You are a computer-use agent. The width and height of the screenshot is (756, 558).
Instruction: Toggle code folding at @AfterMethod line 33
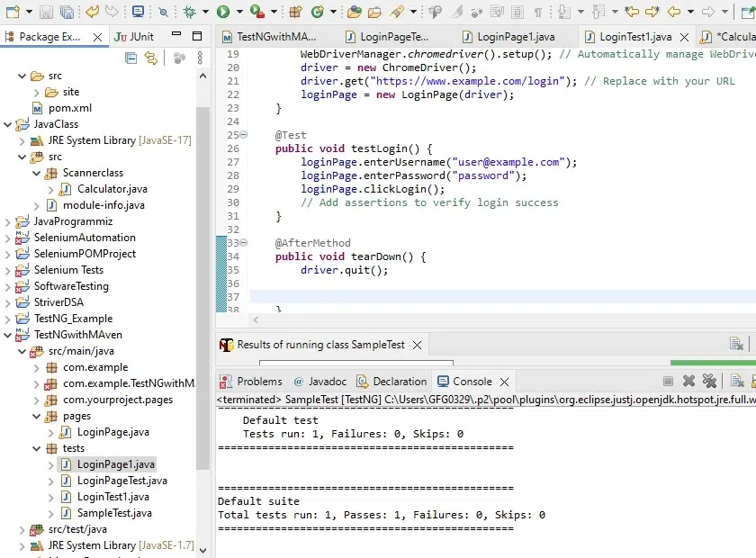tap(243, 243)
